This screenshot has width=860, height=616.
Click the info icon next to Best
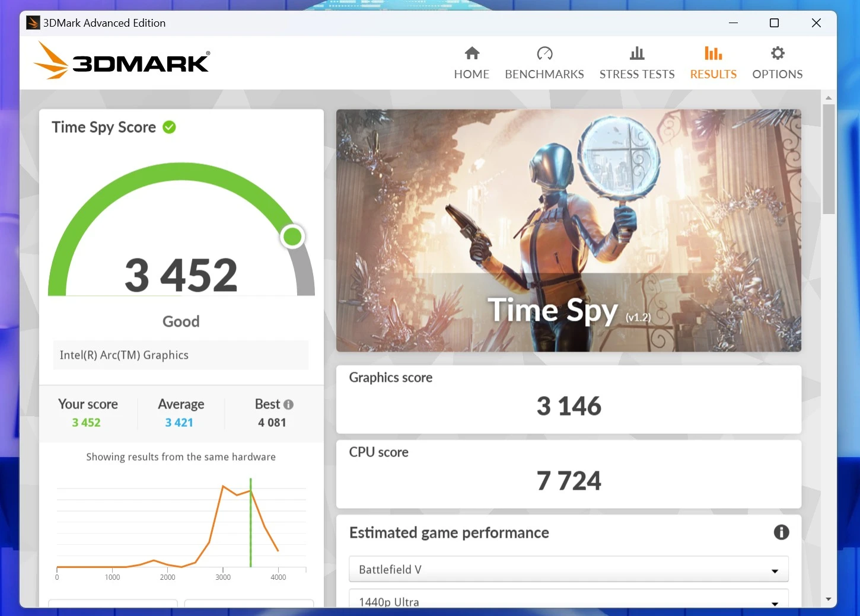click(x=289, y=404)
